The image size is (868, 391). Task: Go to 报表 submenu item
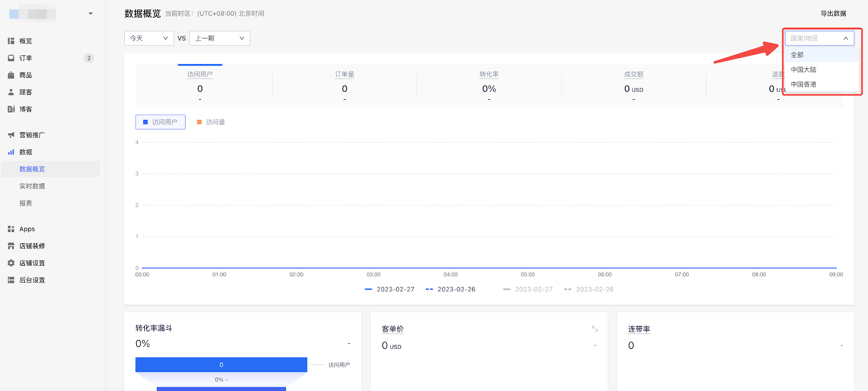pos(25,203)
